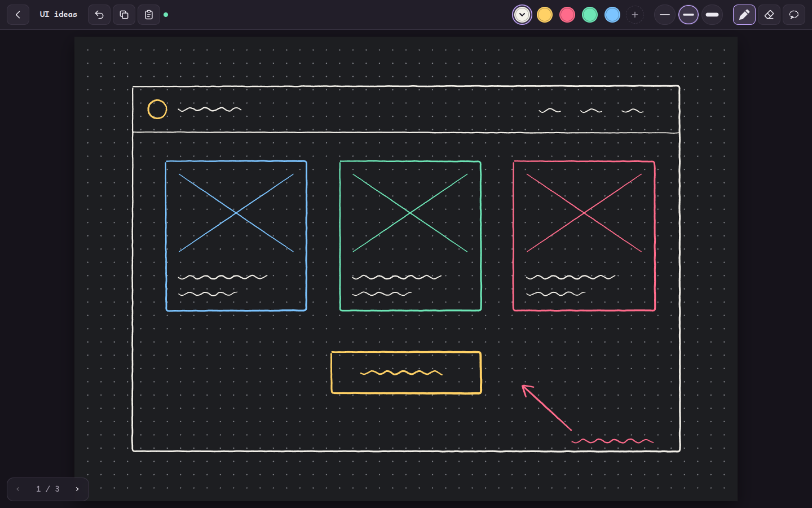Activate the Lasso selection tool
The width and height of the screenshot is (812, 508).
tap(794, 15)
